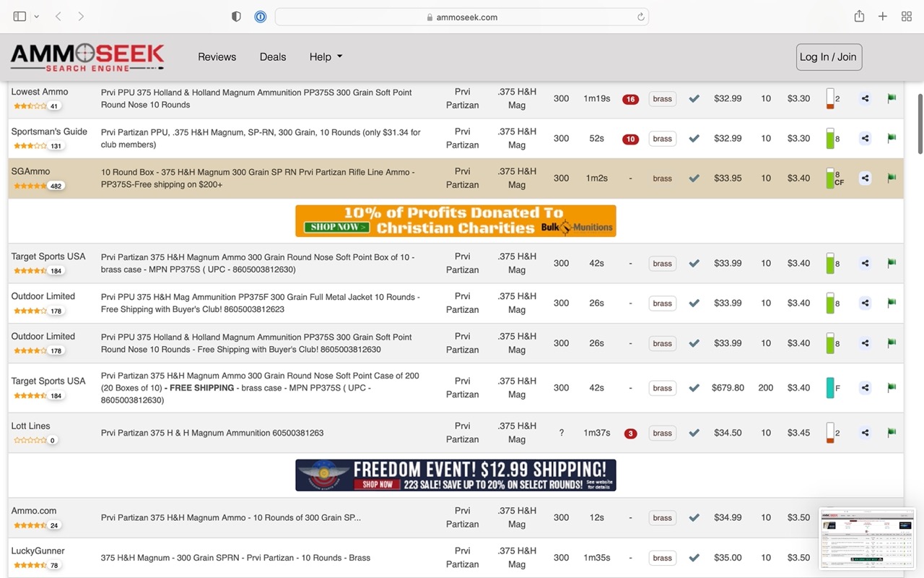Viewport: 924px width, 578px height.
Task: Share the Lowest Ammo listing
Action: 865,98
